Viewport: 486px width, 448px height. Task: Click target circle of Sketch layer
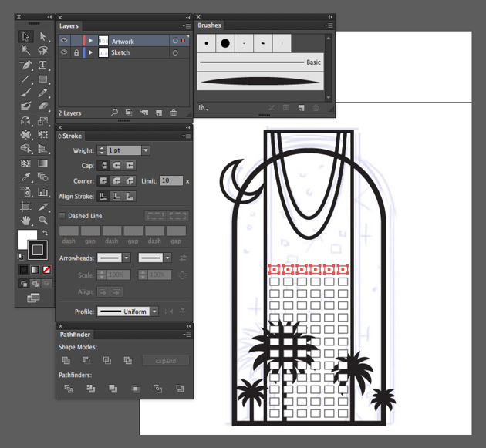175,52
